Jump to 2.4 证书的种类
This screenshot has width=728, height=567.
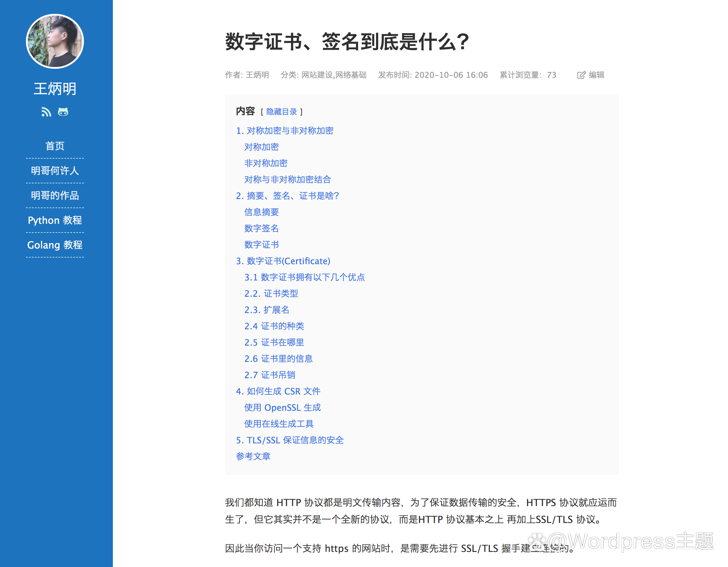click(x=274, y=326)
